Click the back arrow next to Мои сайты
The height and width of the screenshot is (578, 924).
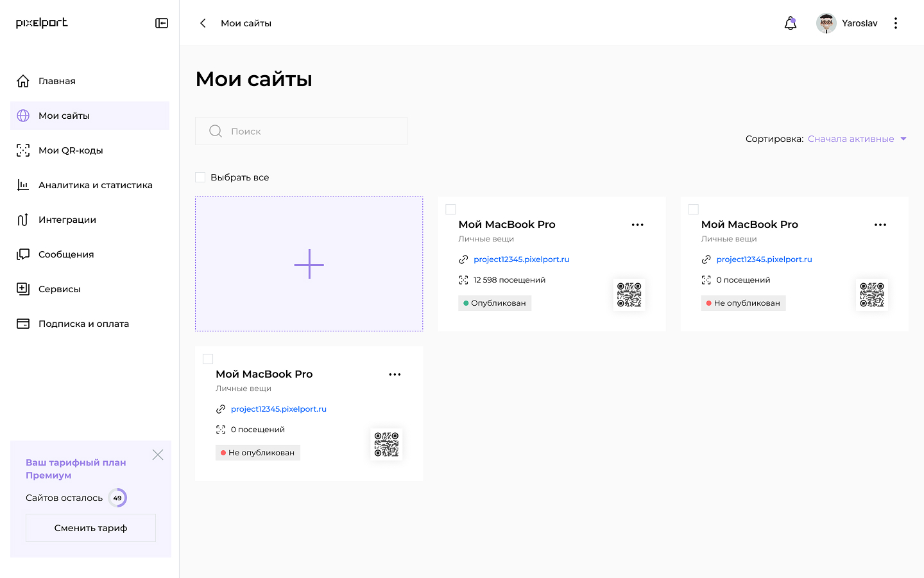[203, 23]
